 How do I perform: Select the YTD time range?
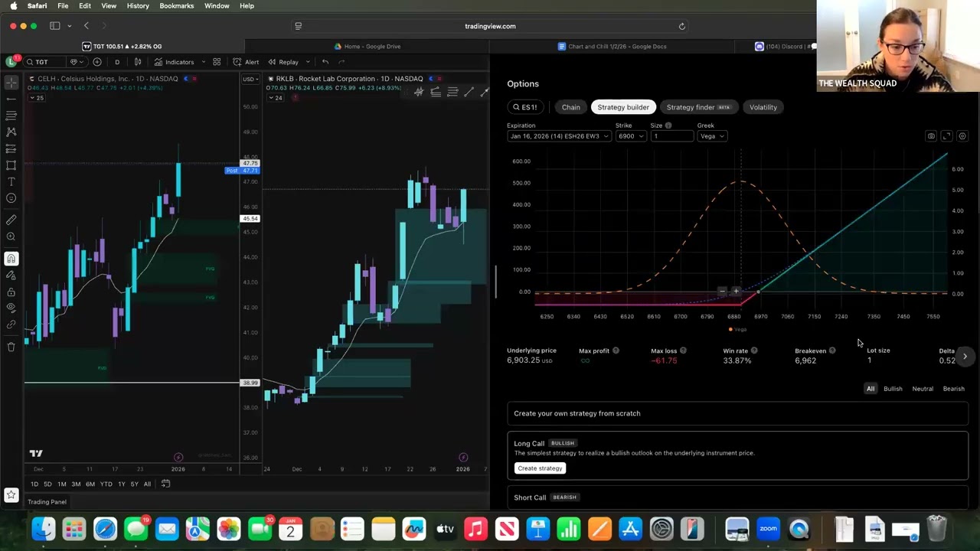[106, 484]
